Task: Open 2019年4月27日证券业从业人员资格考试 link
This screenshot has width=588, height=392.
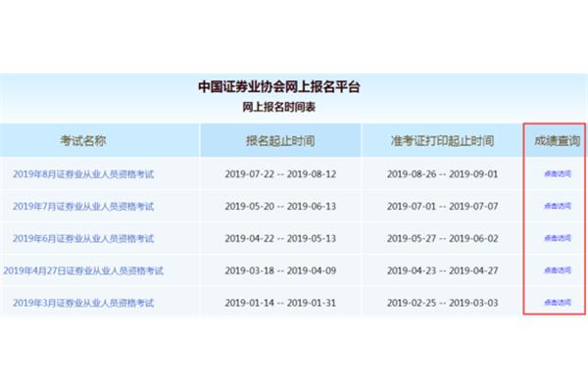Action: point(83,270)
